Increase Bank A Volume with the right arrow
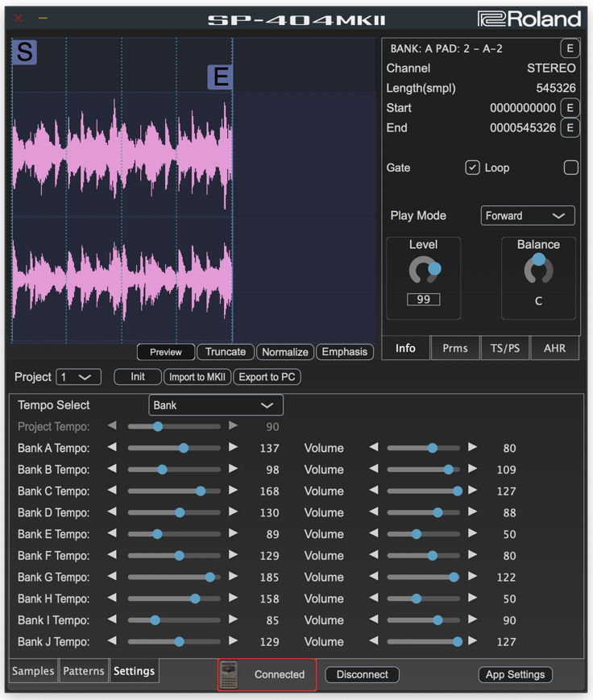The width and height of the screenshot is (593, 700). pyautogui.click(x=472, y=447)
